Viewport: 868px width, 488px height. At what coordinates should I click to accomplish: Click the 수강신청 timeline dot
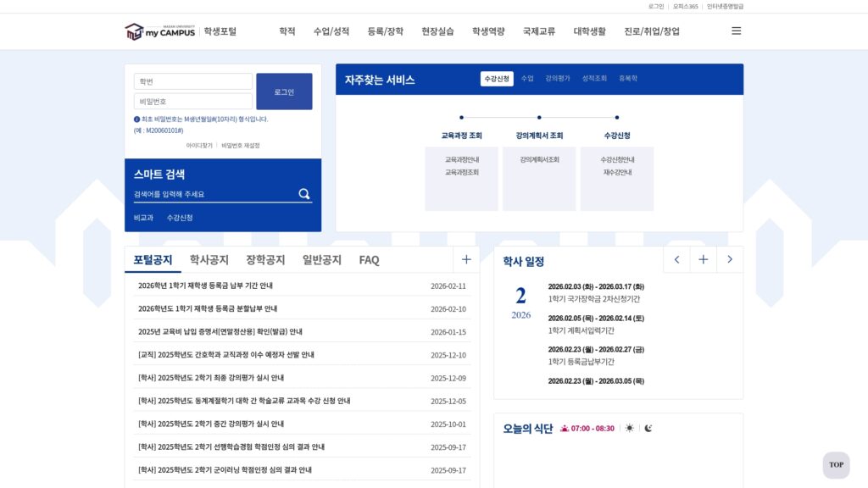[617, 117]
